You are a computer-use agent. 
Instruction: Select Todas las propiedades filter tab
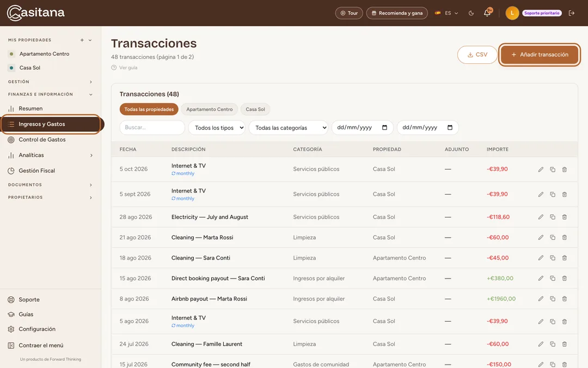pyautogui.click(x=149, y=109)
